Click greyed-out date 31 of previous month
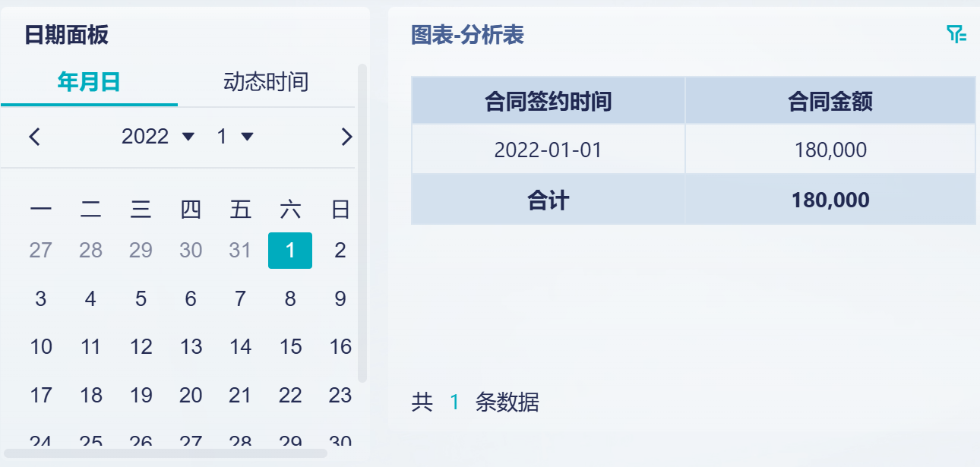Viewport: 980px width, 467px height. (240, 251)
